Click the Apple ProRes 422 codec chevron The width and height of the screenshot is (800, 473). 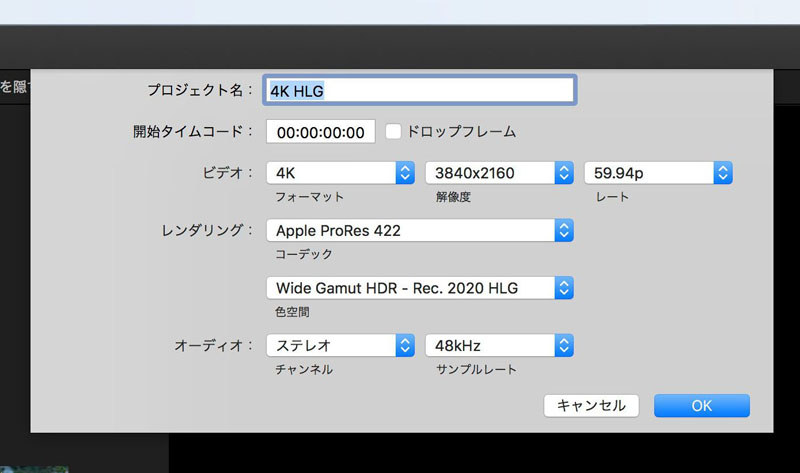pos(564,231)
